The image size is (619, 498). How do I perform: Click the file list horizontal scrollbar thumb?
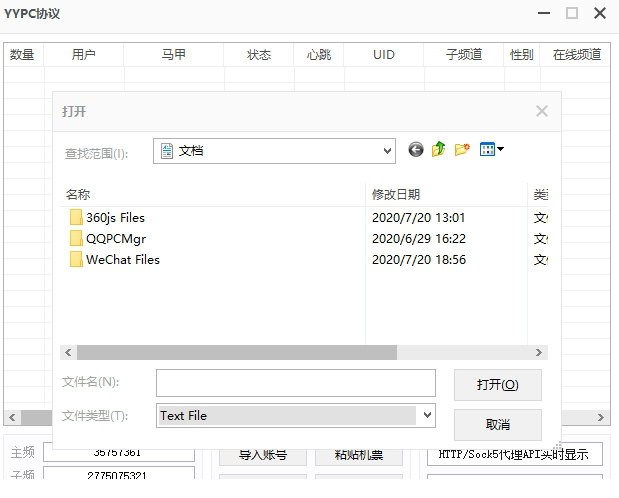[237, 352]
